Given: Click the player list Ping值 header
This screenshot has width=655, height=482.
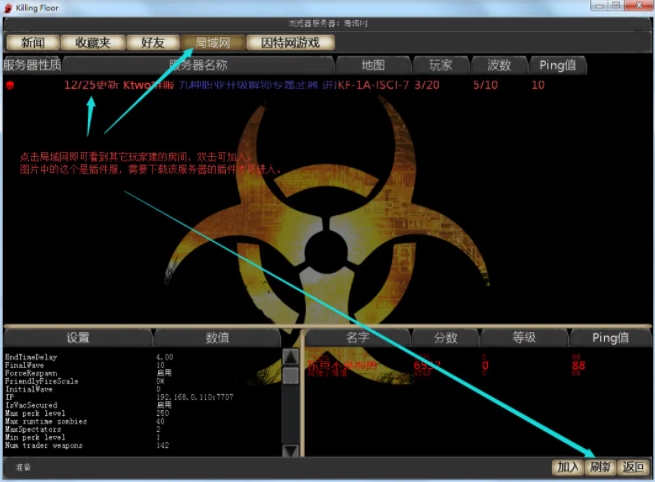Looking at the screenshot, I should (610, 337).
